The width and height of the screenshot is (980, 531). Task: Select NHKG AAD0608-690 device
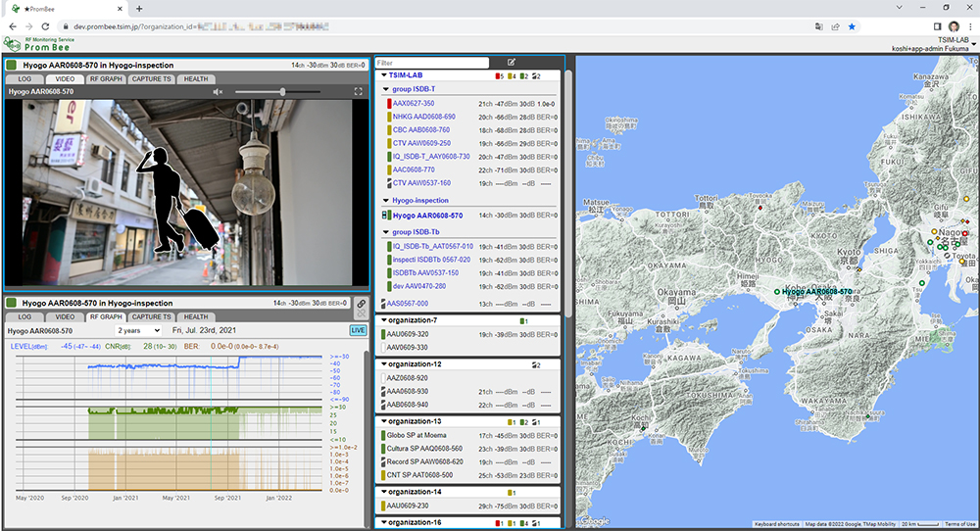point(424,117)
